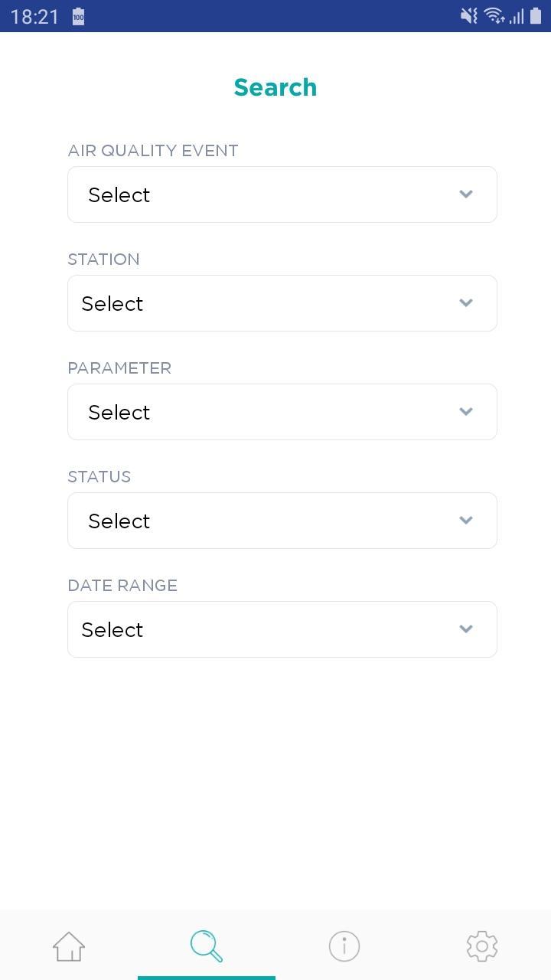551x980 pixels.
Task: Open the Station select dropdown
Action: [282, 303]
